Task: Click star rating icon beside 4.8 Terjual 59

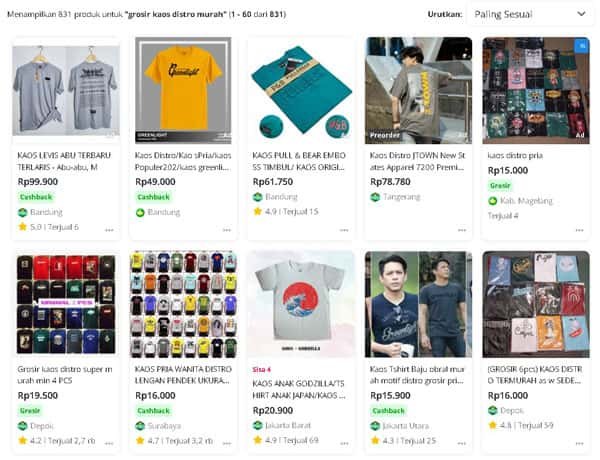Action: (492, 425)
